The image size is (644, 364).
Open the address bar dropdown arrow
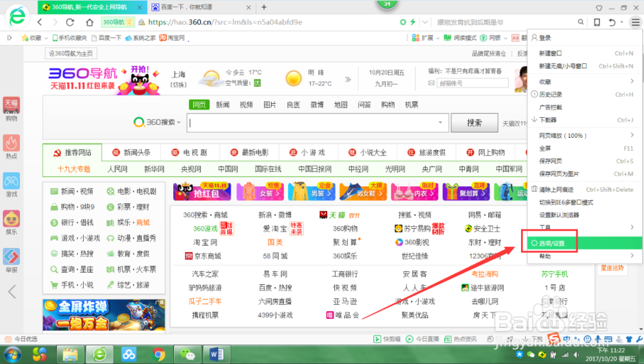pyautogui.click(x=425, y=22)
